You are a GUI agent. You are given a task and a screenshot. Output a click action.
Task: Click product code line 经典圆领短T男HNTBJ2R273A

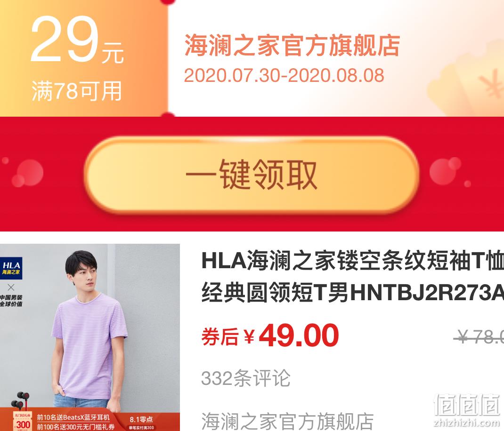click(353, 292)
